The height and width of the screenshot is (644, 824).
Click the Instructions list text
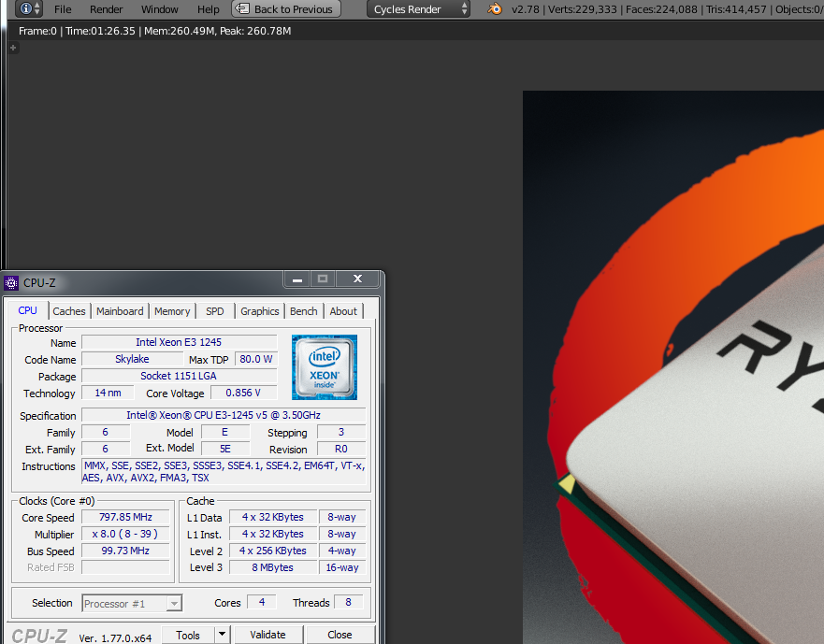pyautogui.click(x=224, y=472)
